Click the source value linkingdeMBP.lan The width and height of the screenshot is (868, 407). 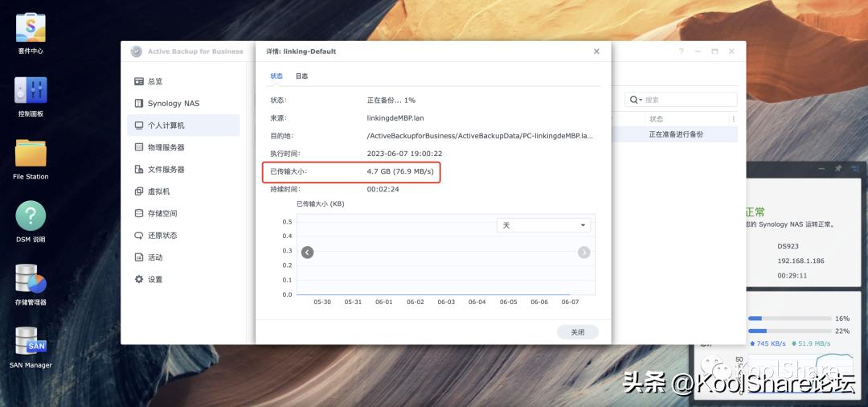coord(395,118)
